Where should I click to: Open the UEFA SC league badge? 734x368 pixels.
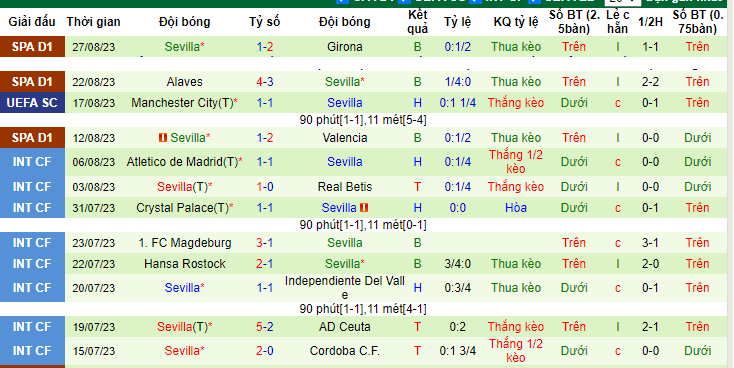click(32, 103)
